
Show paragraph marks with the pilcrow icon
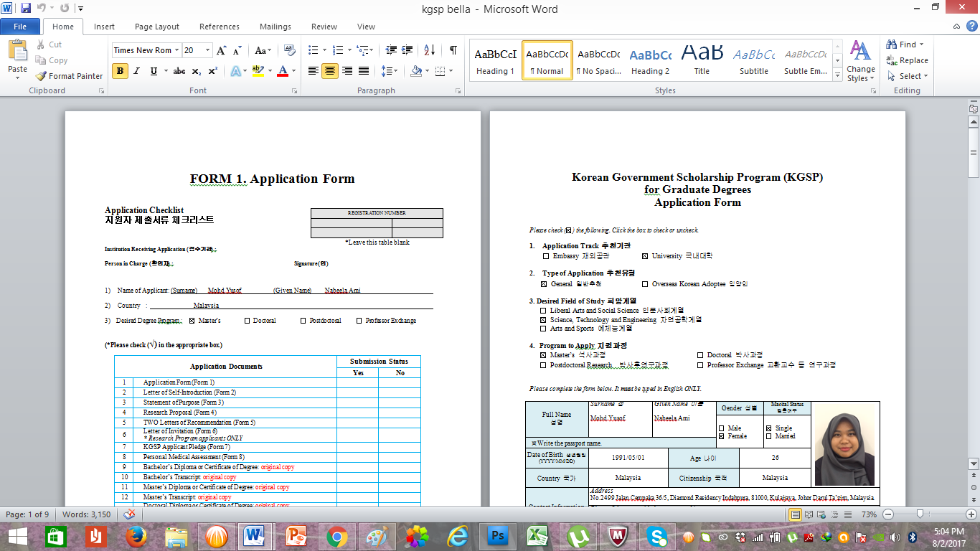pyautogui.click(x=453, y=50)
